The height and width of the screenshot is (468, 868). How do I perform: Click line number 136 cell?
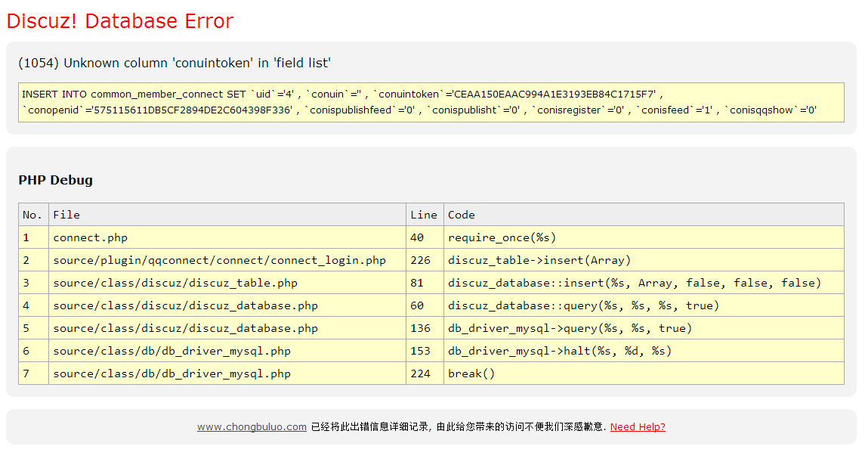pos(425,328)
